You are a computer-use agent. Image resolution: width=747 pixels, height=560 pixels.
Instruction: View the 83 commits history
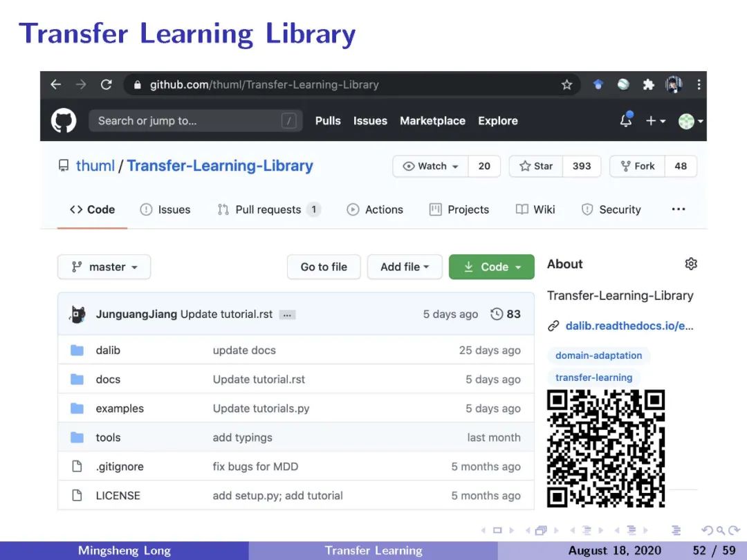pos(506,315)
